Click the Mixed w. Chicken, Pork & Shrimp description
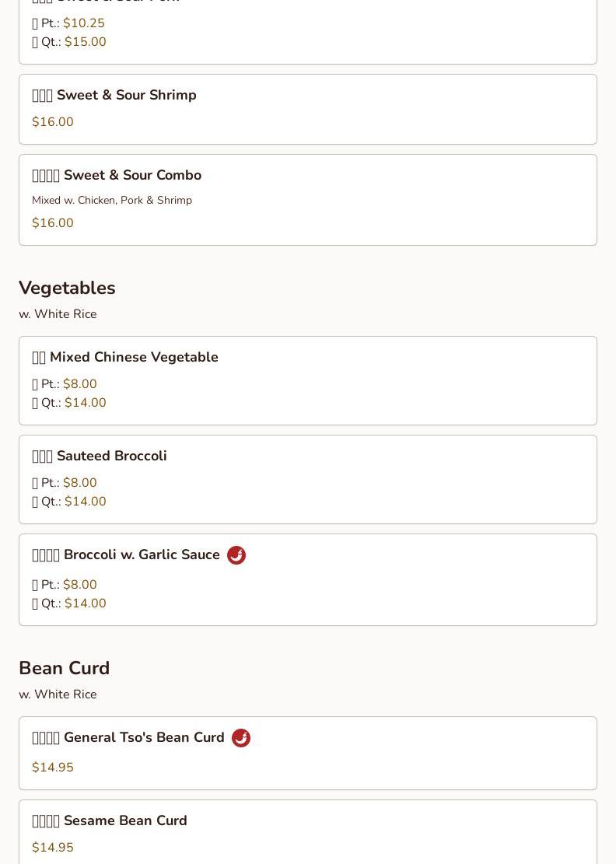This screenshot has width=616, height=864. coord(112,200)
